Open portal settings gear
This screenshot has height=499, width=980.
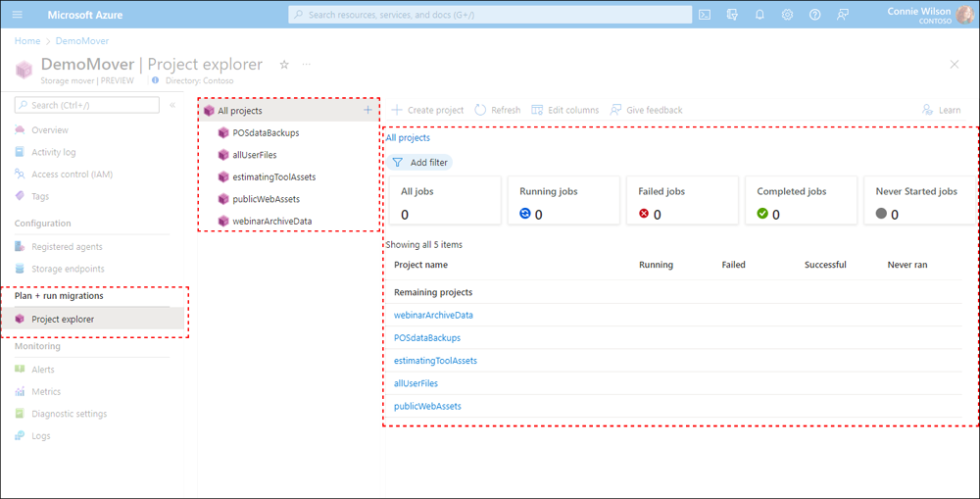pyautogui.click(x=788, y=15)
